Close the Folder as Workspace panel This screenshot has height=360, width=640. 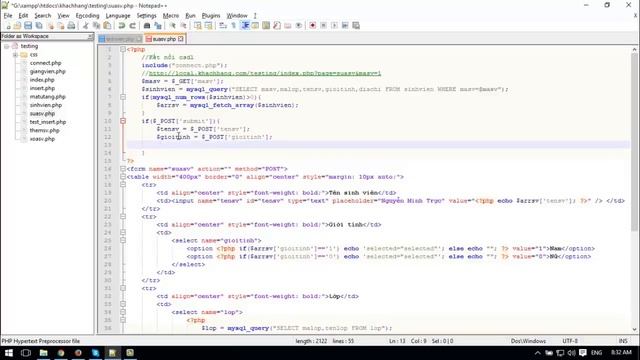(90, 36)
